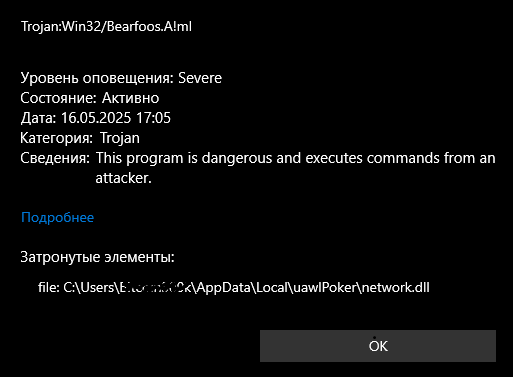513x377 pixels.
Task: Select the Активно status value
Action: point(130,98)
